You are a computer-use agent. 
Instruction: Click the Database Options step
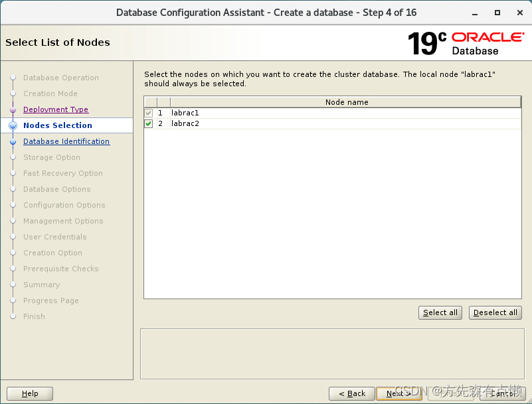click(57, 189)
